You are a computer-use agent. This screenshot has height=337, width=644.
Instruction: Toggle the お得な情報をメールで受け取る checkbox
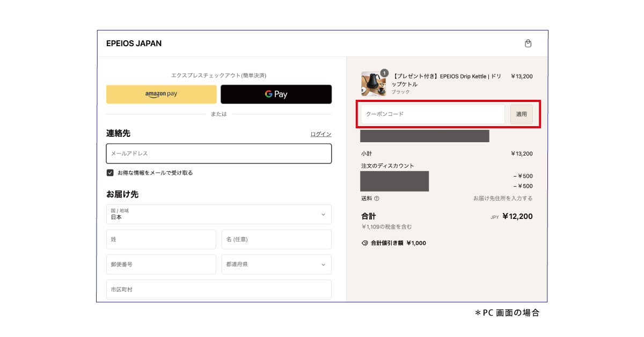point(110,173)
